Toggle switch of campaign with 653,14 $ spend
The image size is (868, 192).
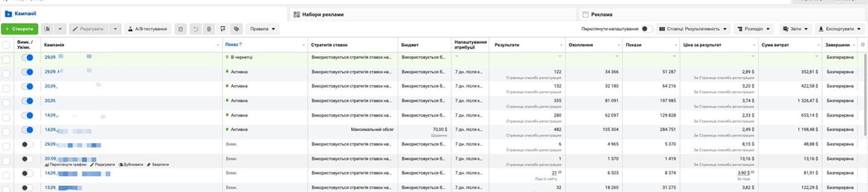point(27,115)
